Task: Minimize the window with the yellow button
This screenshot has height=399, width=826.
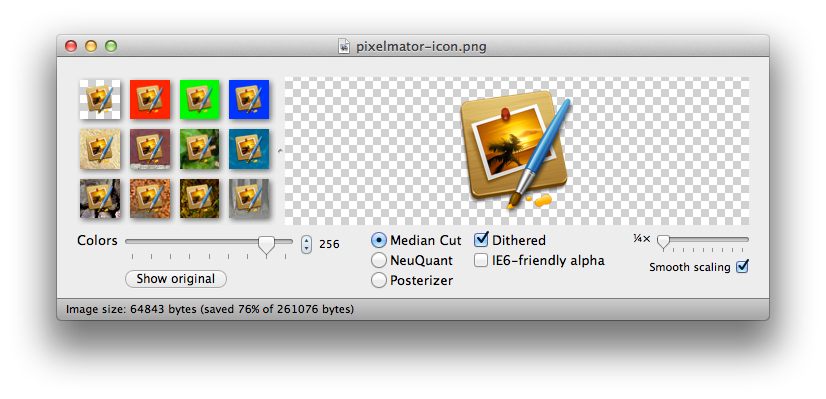Action: (x=91, y=46)
